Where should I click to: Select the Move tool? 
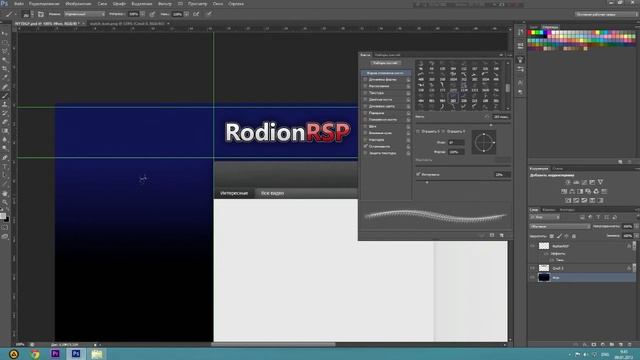(5, 33)
